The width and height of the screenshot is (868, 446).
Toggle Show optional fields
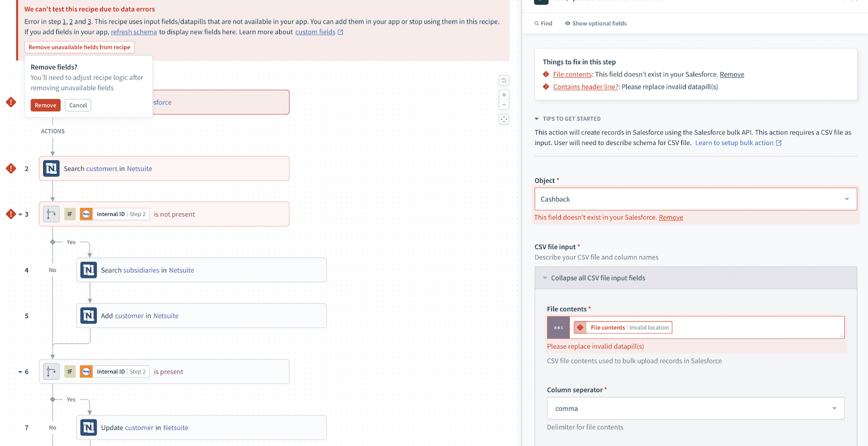pos(595,24)
